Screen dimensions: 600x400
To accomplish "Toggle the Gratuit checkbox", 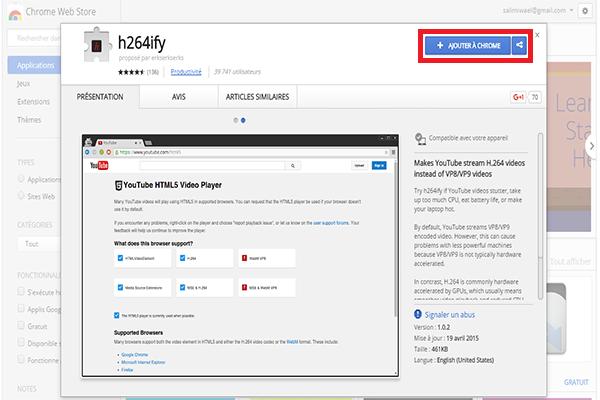I will click(x=21, y=325).
